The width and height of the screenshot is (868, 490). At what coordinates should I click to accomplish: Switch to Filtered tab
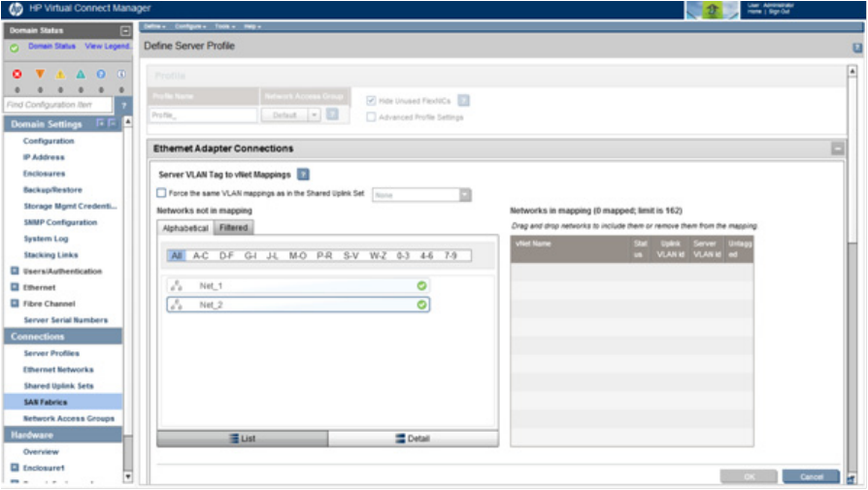pos(234,227)
